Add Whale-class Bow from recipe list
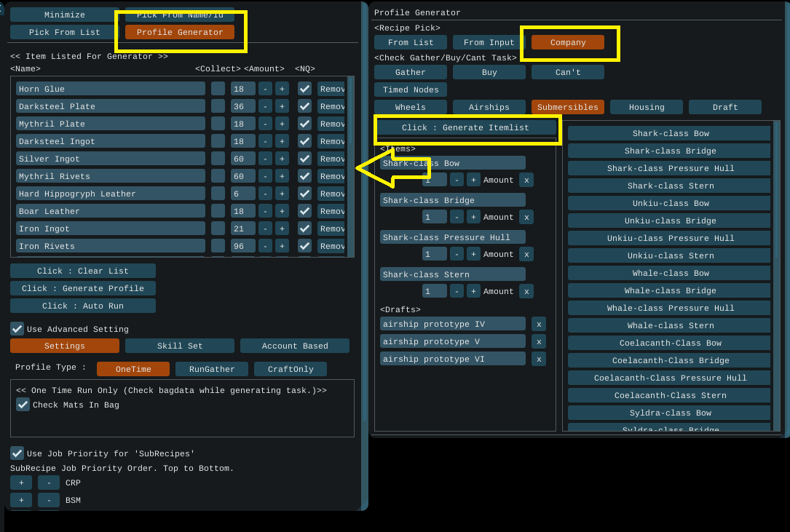The height and width of the screenshot is (532, 790). tap(670, 273)
